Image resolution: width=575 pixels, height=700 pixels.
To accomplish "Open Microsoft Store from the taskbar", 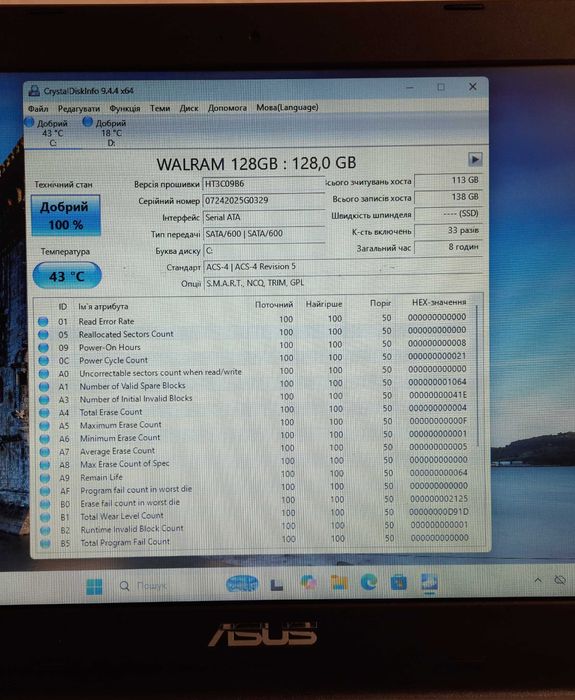I will 398,582.
